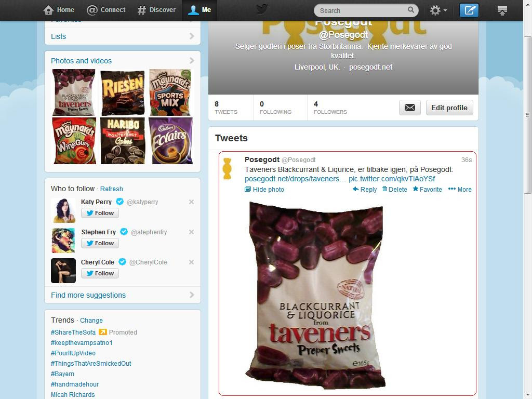Screen dimensions: 532x399
Task: Open the #PourItUpVideo trend
Action: (x=73, y=353)
